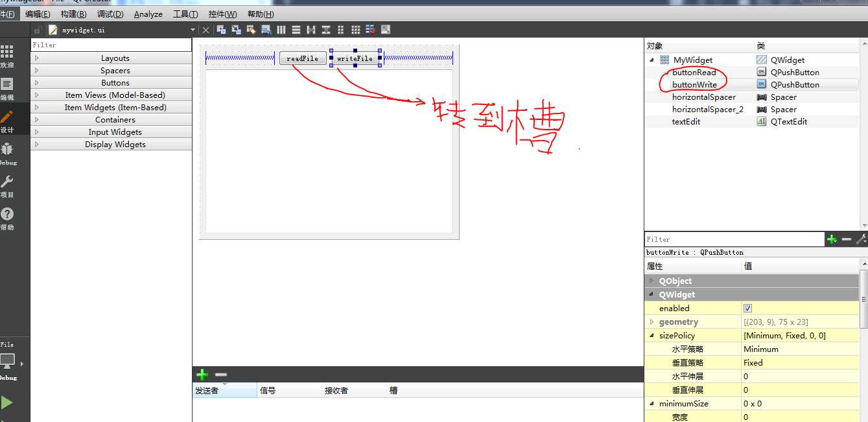The image size is (868, 422).
Task: Select buttonWrite in object inspector
Action: (x=694, y=84)
